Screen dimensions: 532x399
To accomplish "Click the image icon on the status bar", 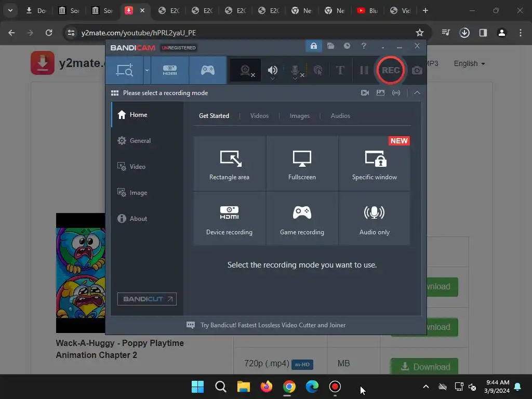I will pos(380,92).
